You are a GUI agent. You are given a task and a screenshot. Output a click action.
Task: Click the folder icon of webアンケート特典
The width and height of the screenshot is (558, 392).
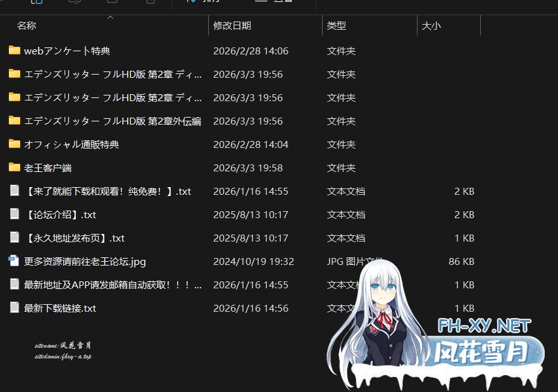[x=13, y=51]
